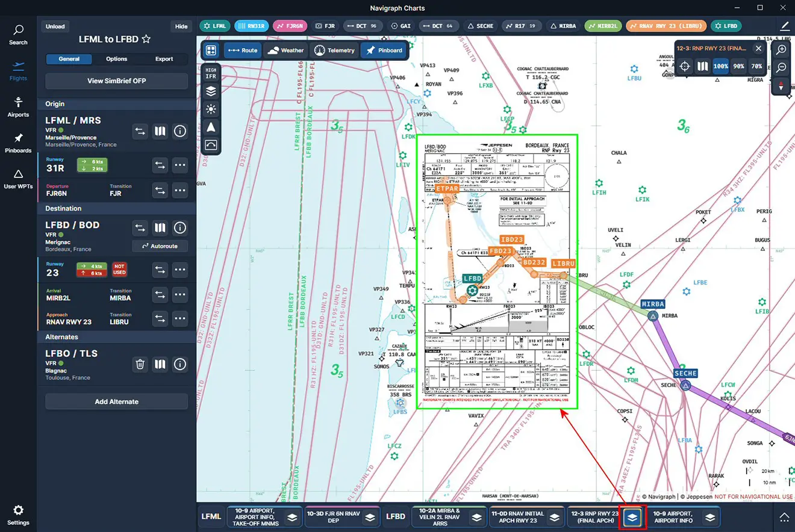Set chart overlay opacity to 90%
Screen dimensions: 795x532
tap(738, 66)
